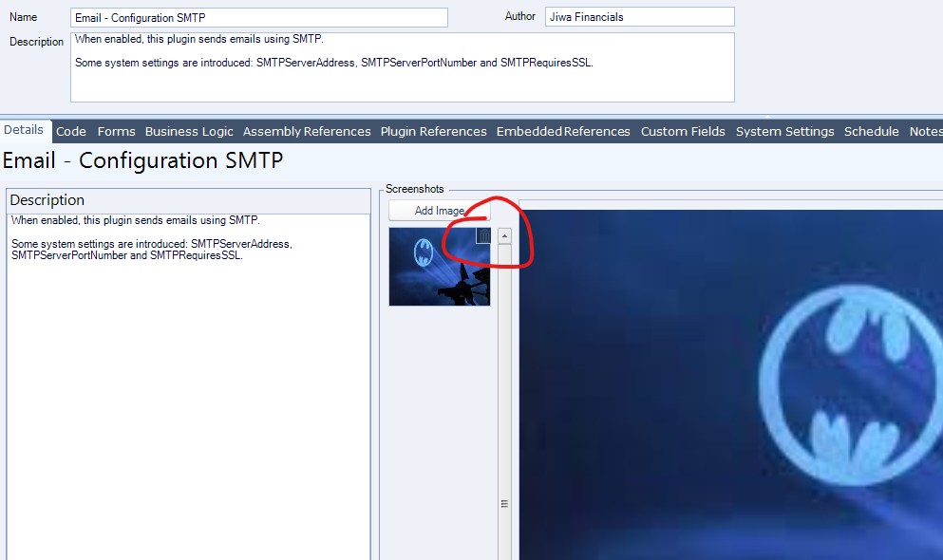943x560 pixels.
Task: Click the grip handle on screenshots scrollbar
Action: pyautogui.click(x=504, y=504)
